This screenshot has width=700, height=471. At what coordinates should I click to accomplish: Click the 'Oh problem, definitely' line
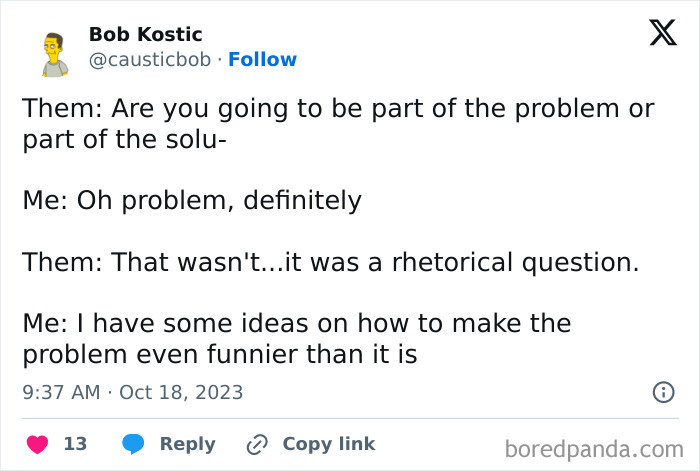[192, 200]
